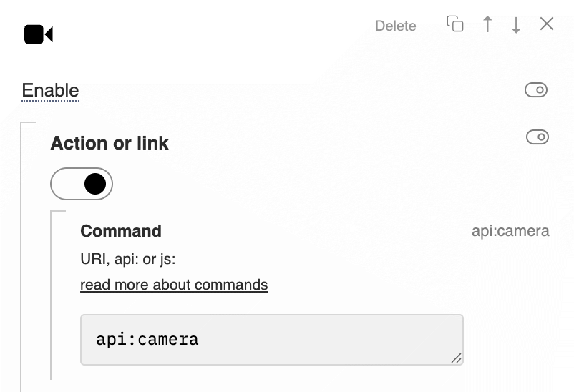The height and width of the screenshot is (392, 574).
Task: Click into the api:camera command text box
Action: coord(272,340)
